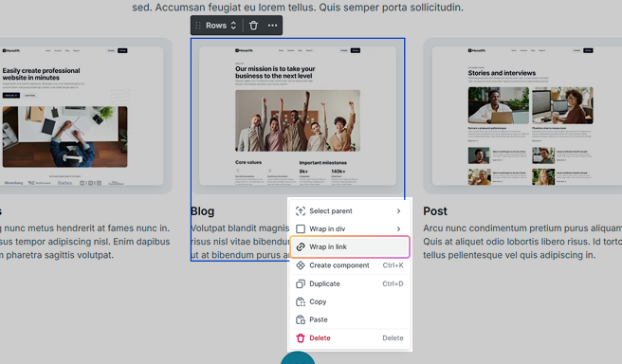Click the Create component diamond icon
Screen dimensions: 622x364
301,265
